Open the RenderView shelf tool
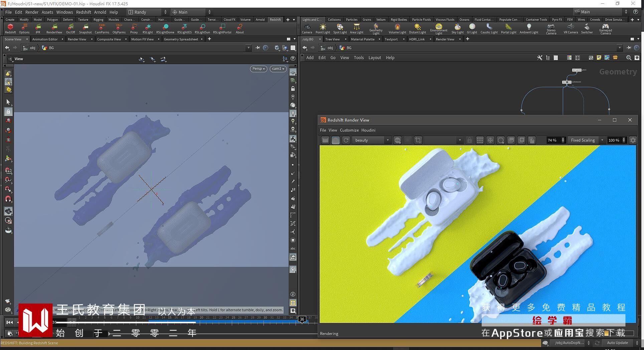 pyautogui.click(x=54, y=28)
